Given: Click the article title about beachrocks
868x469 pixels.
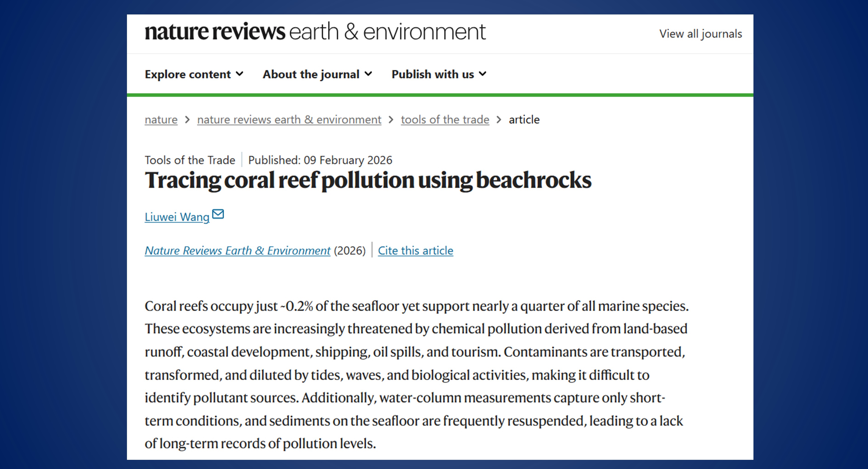Looking at the screenshot, I should (368, 180).
